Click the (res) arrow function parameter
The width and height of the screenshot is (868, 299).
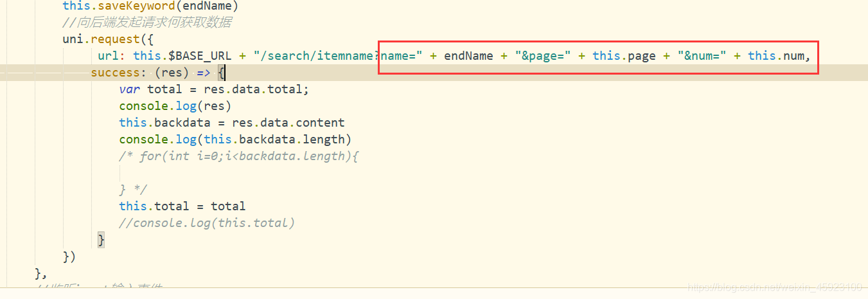tap(172, 73)
